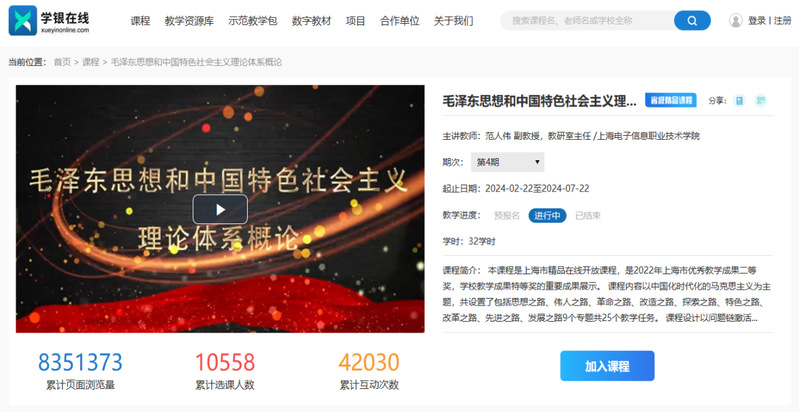This screenshot has height=412, width=799.
Task: Focus the course search input field
Action: pyautogui.click(x=587, y=21)
